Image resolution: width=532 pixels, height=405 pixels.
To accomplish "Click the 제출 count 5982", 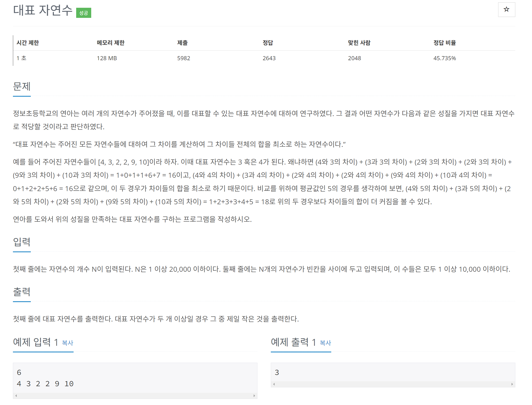I will tap(183, 58).
